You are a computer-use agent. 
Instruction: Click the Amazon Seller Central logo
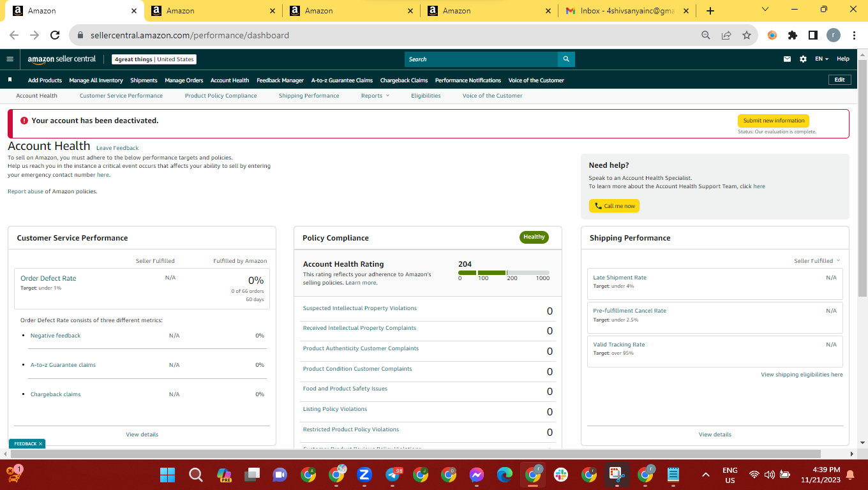(x=62, y=59)
